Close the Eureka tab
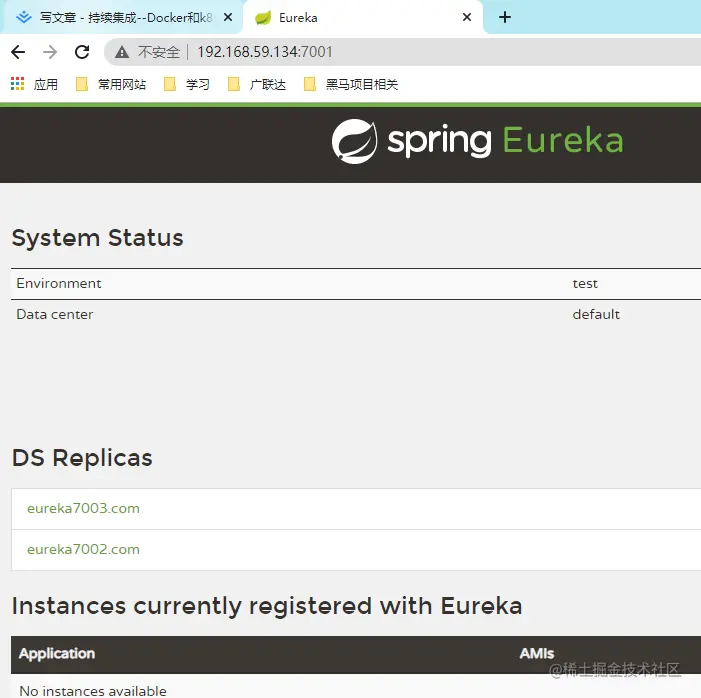This screenshot has width=701, height=698. click(x=467, y=17)
